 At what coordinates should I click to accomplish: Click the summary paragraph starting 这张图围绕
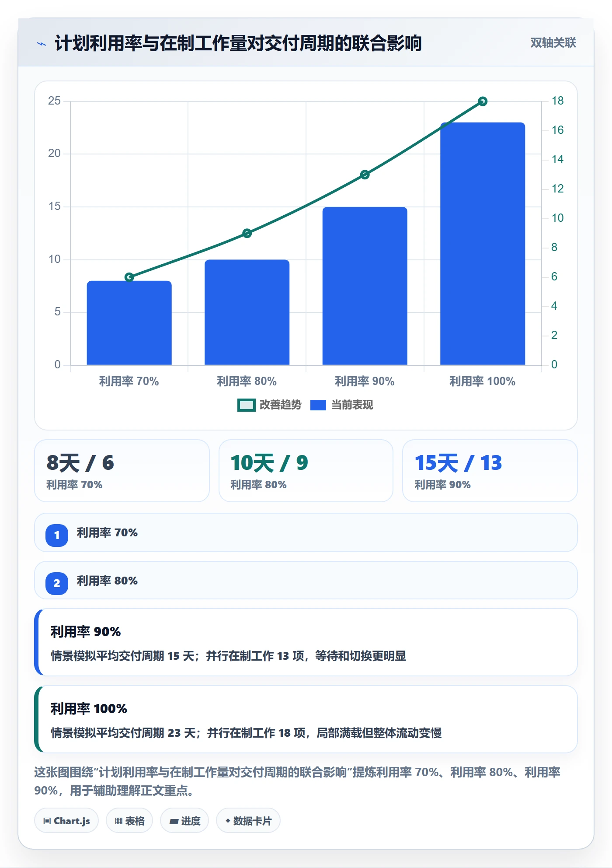tap(297, 781)
